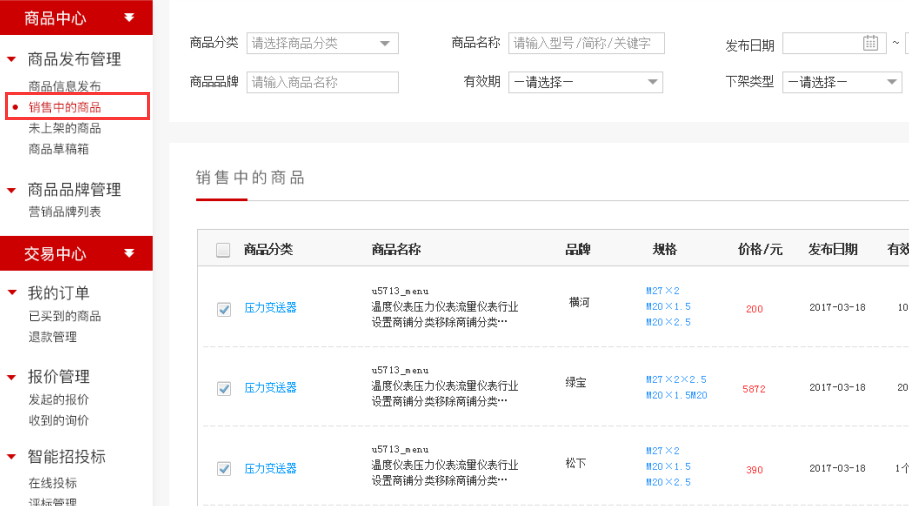Click the 品牌 column header
The image size is (909, 506).
(577, 249)
